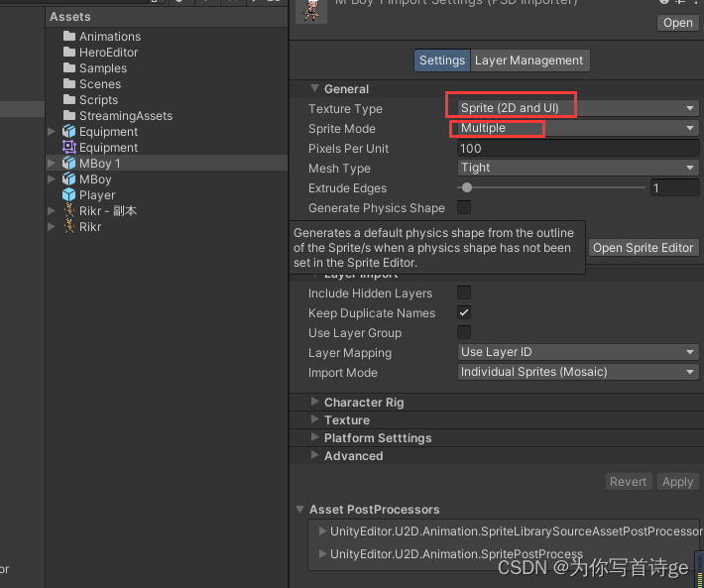The height and width of the screenshot is (588, 704).
Task: Select the Scripts folder icon
Action: point(69,99)
